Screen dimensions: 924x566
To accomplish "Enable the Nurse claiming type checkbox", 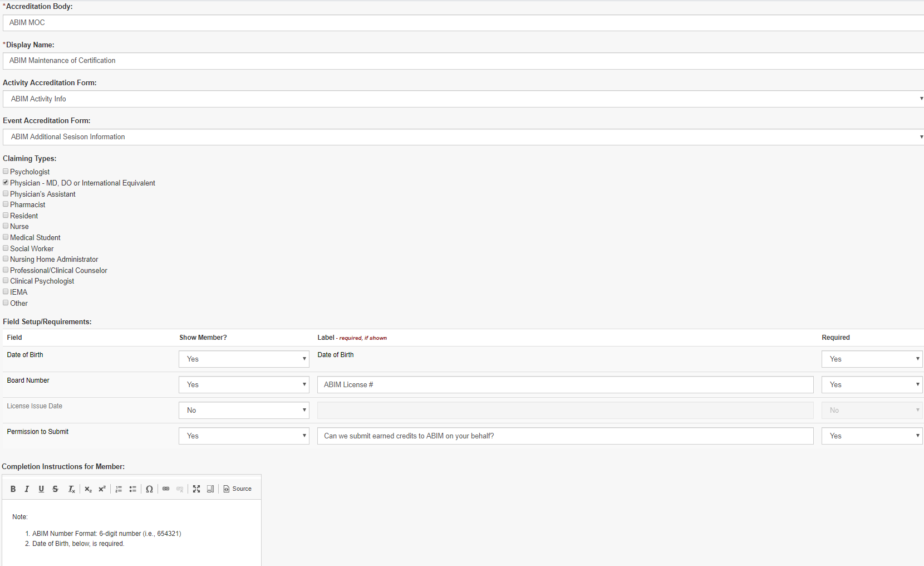I will click(x=6, y=226).
